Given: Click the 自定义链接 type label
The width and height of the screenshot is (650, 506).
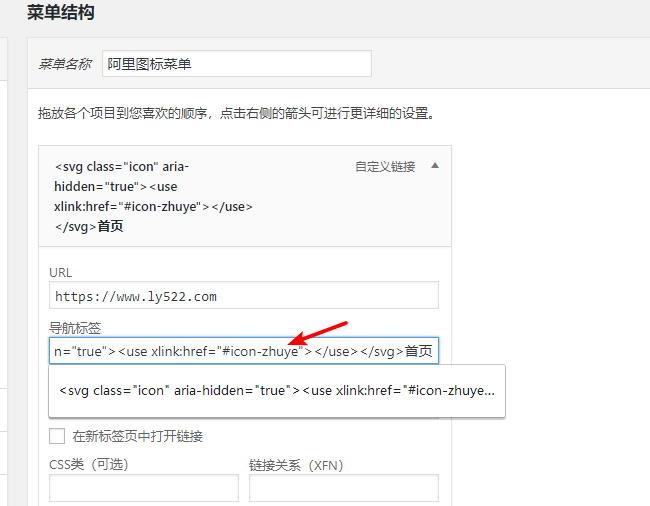Looking at the screenshot, I should (x=385, y=167).
